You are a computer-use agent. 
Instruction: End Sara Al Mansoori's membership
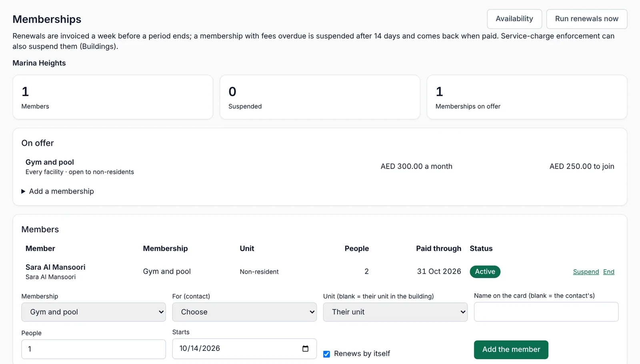pyautogui.click(x=609, y=272)
